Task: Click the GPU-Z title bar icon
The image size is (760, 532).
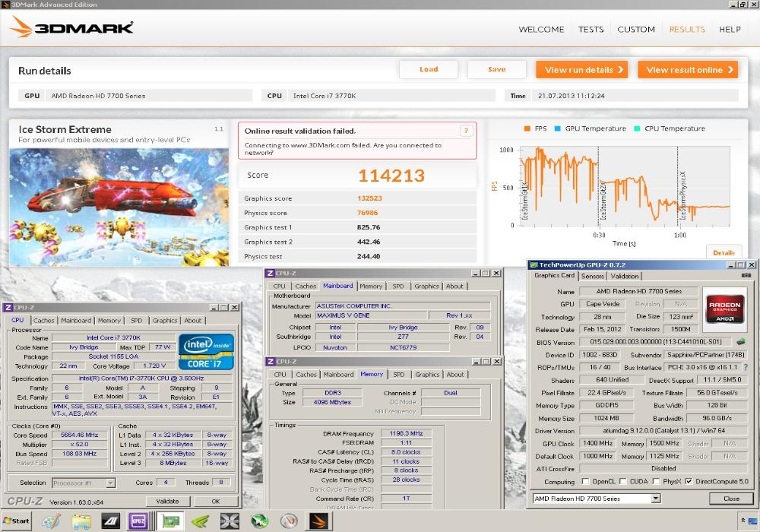Action: tap(534, 265)
